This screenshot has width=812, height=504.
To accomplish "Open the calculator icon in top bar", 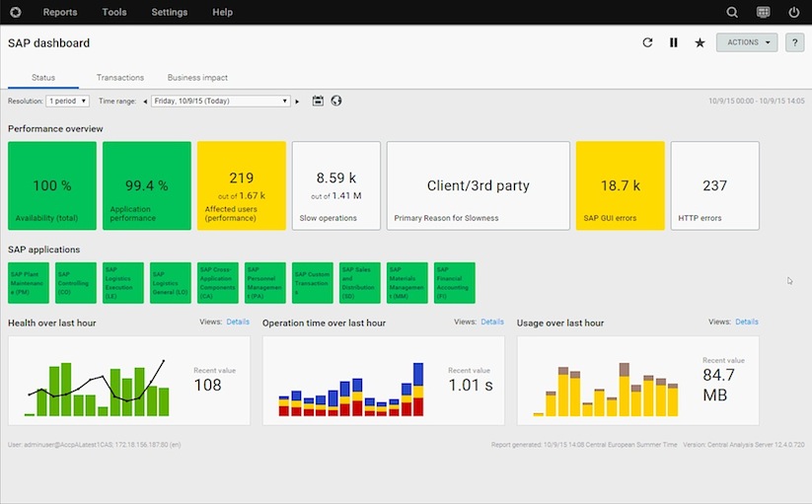I will coord(764,13).
